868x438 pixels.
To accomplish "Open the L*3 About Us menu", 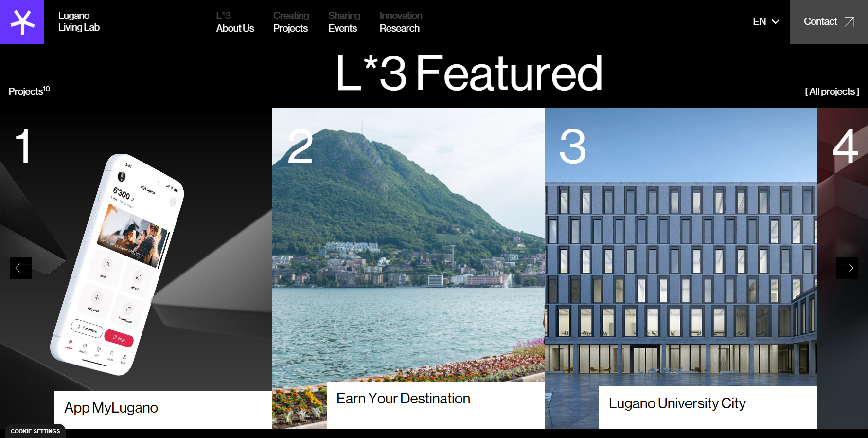I will coord(235,22).
